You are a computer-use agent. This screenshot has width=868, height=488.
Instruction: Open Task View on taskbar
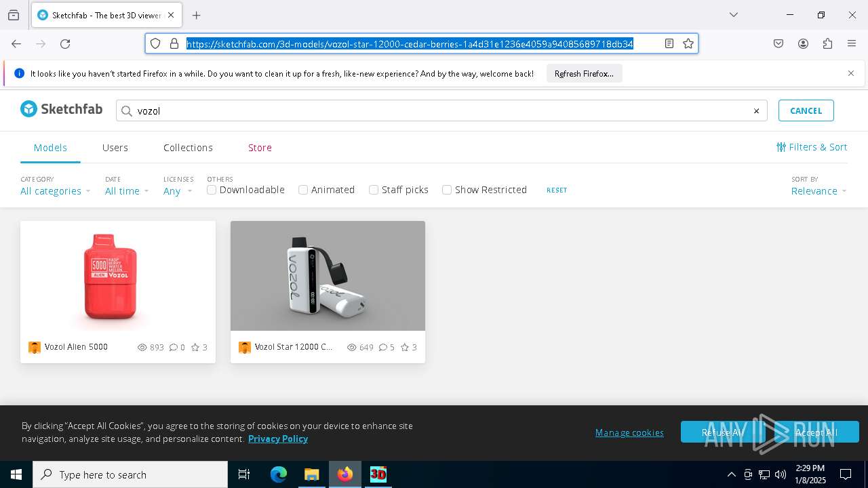coord(244,474)
